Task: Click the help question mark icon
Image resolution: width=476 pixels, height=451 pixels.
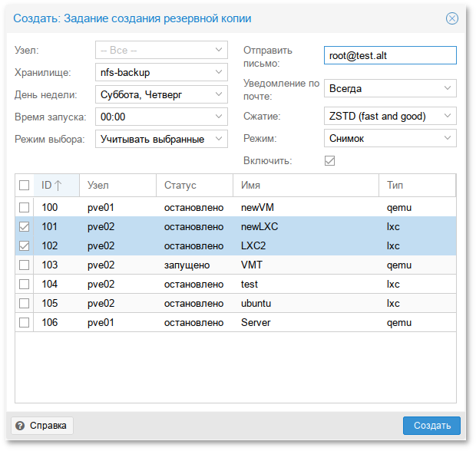Action: [x=20, y=426]
